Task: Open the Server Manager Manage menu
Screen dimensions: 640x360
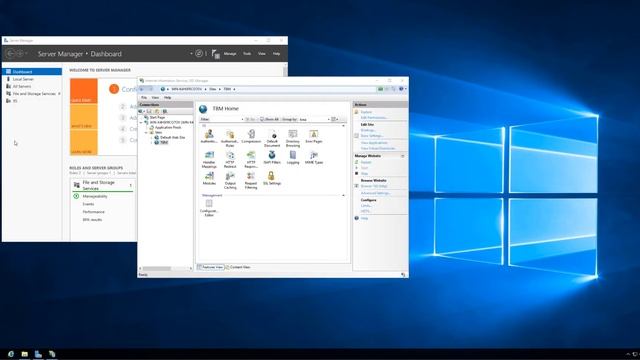Action: tap(230, 53)
